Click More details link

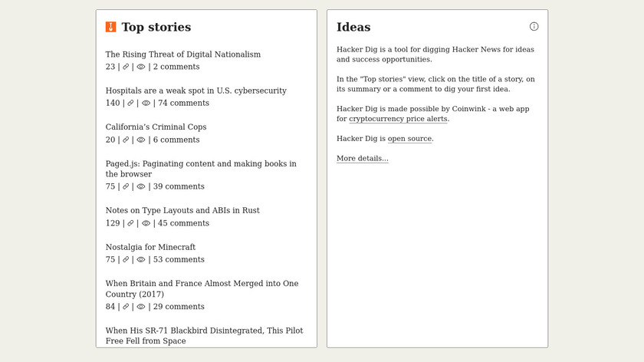click(362, 159)
